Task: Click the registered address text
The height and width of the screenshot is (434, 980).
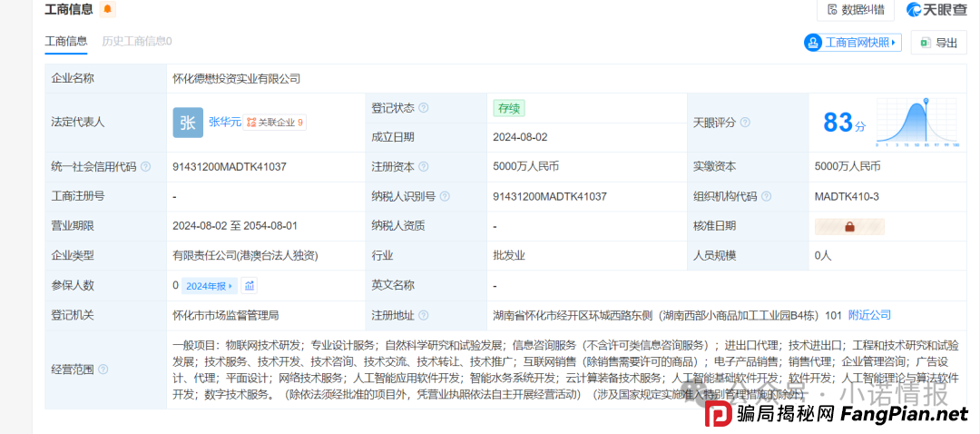Action: click(668, 315)
